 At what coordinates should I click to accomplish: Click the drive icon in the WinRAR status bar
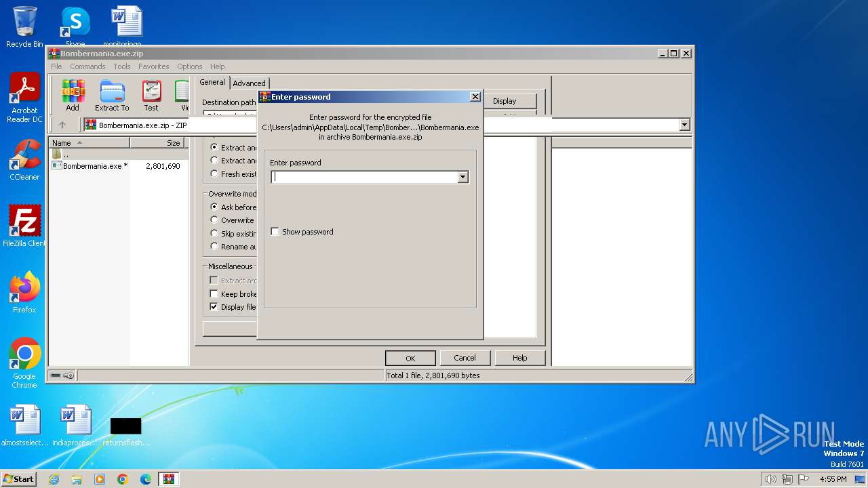pyautogui.click(x=56, y=375)
